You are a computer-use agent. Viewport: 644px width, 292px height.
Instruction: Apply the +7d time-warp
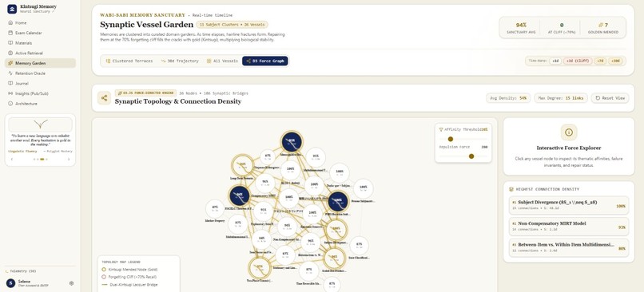(x=600, y=61)
